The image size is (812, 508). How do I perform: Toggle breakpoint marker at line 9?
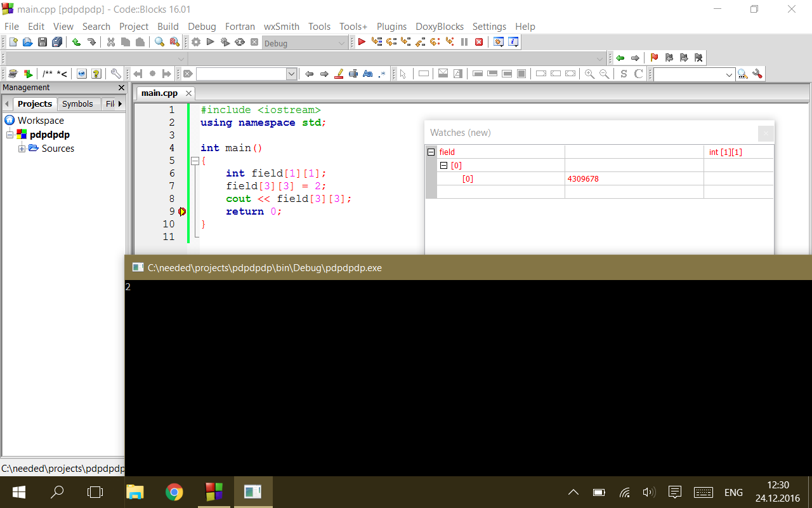point(182,211)
